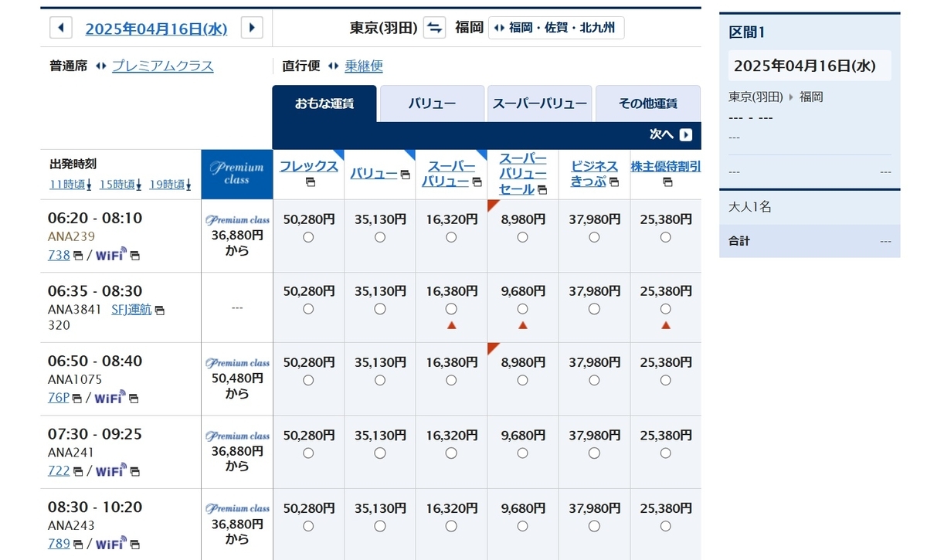The image size is (927, 560).
Task: Open popup icon next to スーパーバリュー header
Action: pos(477,182)
